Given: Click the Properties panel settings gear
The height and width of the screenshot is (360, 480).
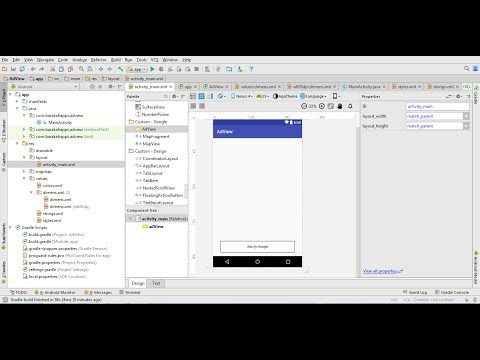Looking at the screenshot, I should pyautogui.click(x=458, y=96).
